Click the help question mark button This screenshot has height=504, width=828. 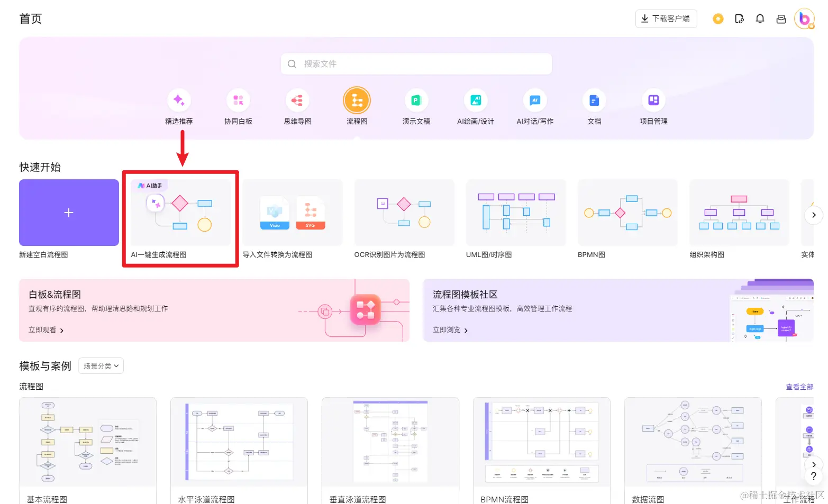(814, 476)
